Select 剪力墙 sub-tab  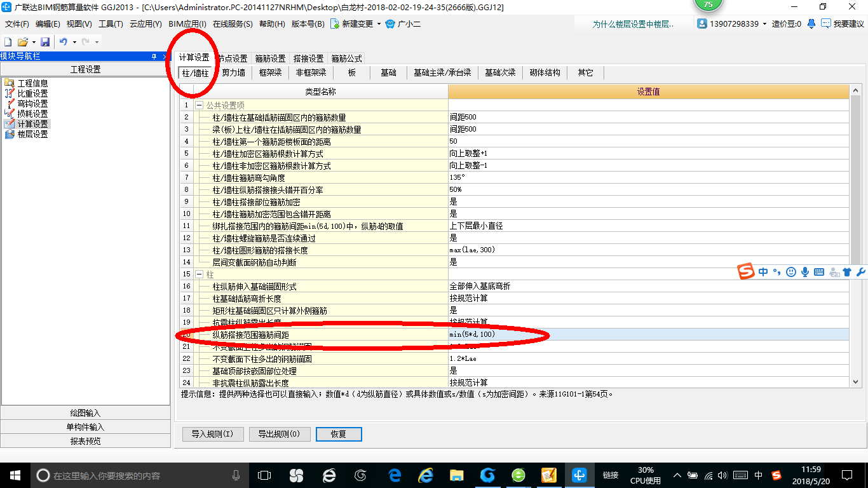tap(233, 73)
